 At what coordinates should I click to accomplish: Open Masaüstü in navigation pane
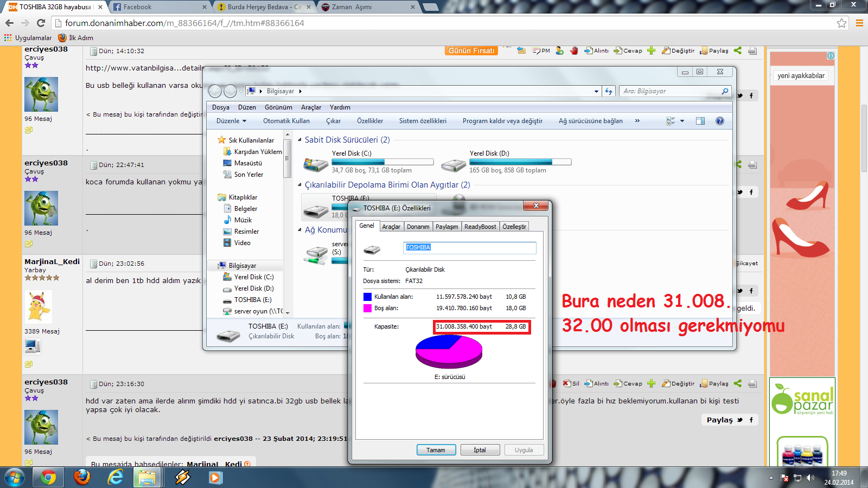248,163
